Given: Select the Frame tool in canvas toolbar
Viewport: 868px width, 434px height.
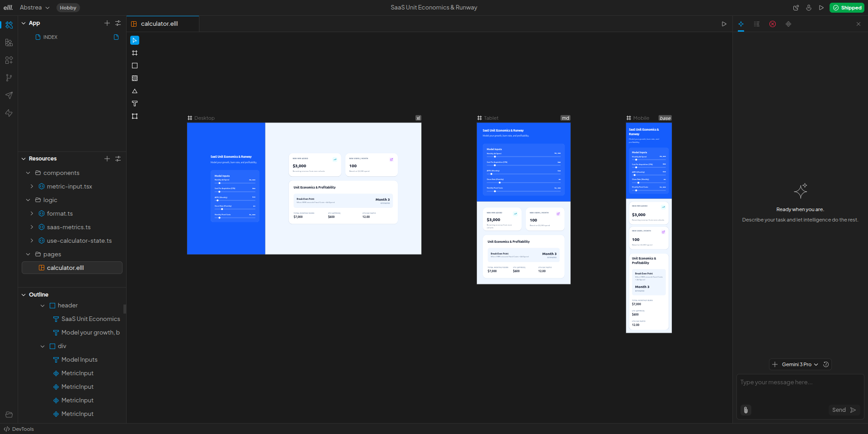Looking at the screenshot, I should (x=135, y=53).
